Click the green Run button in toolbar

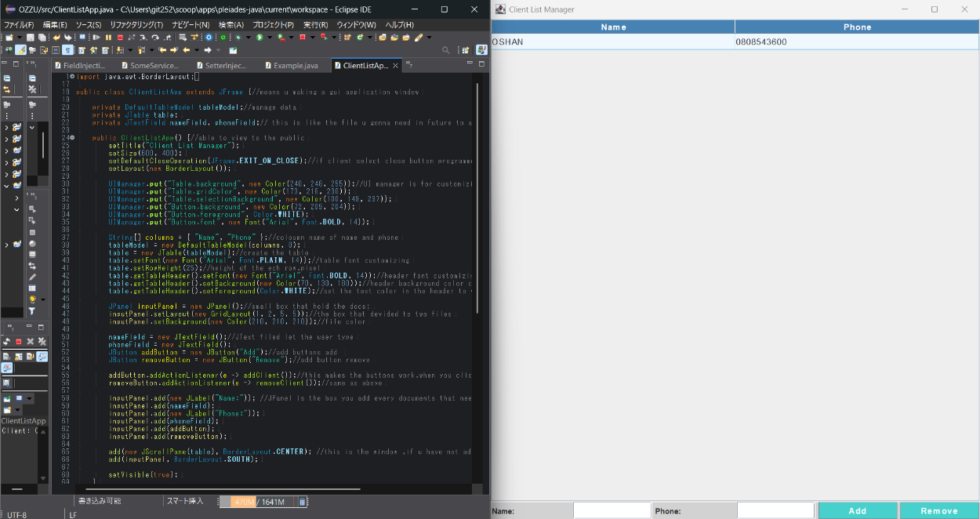click(x=258, y=37)
